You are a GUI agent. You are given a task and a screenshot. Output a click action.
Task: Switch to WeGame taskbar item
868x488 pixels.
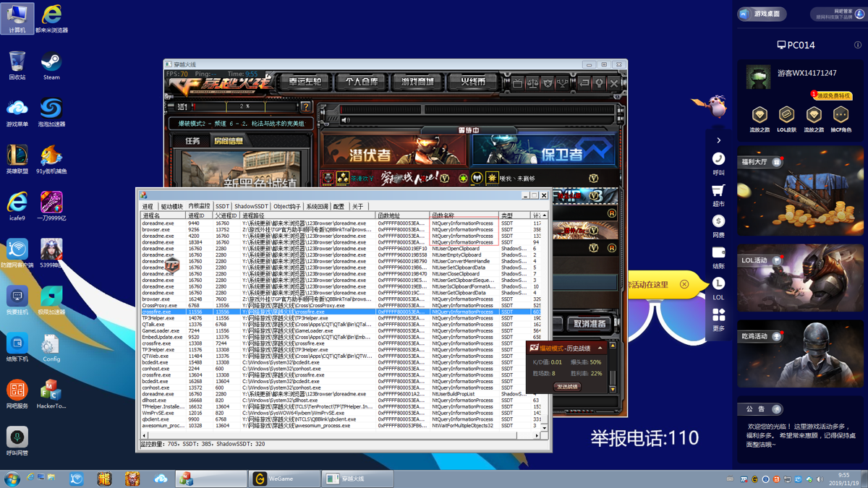tap(284, 479)
